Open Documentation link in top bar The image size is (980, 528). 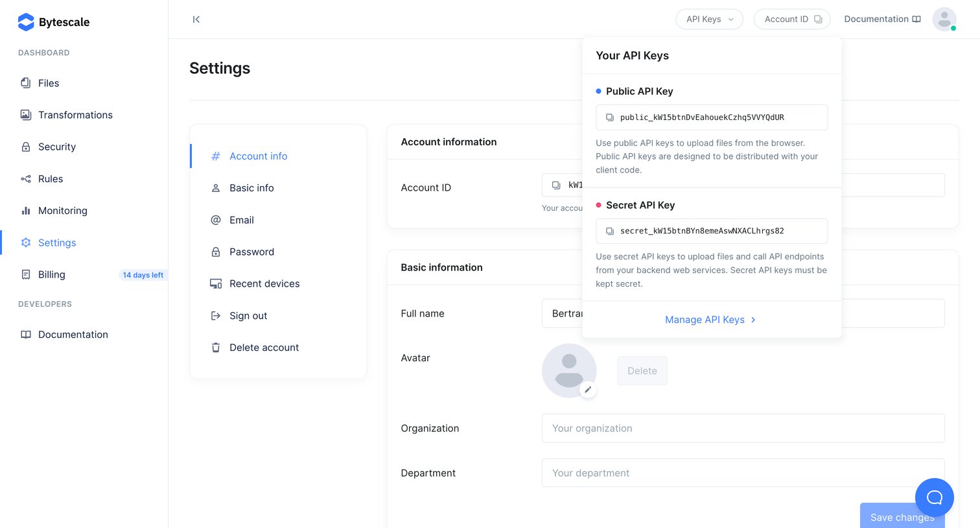[x=882, y=19]
